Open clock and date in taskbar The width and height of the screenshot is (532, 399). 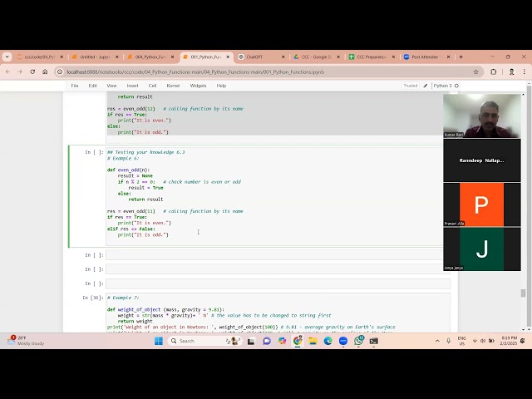point(509,341)
